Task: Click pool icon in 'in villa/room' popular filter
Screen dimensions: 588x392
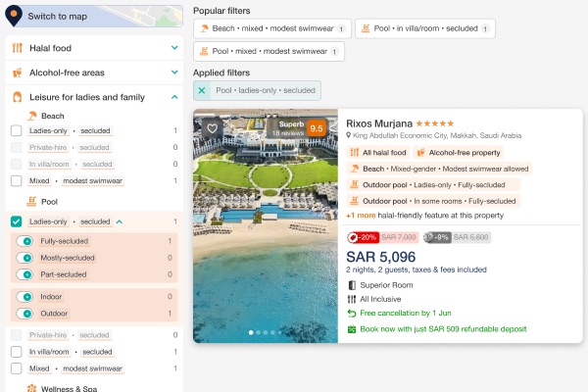Action: (366, 28)
